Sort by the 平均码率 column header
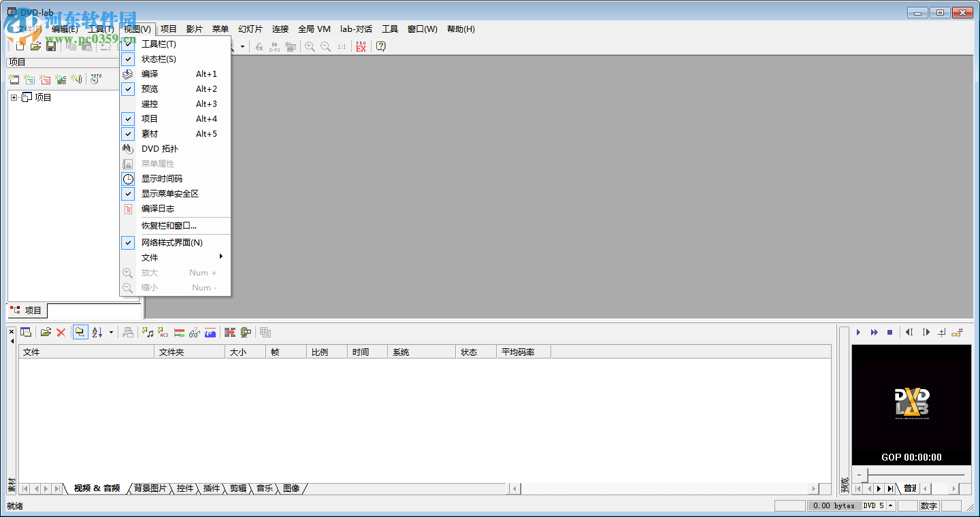Screen dimensions: 980x517 tap(523, 352)
